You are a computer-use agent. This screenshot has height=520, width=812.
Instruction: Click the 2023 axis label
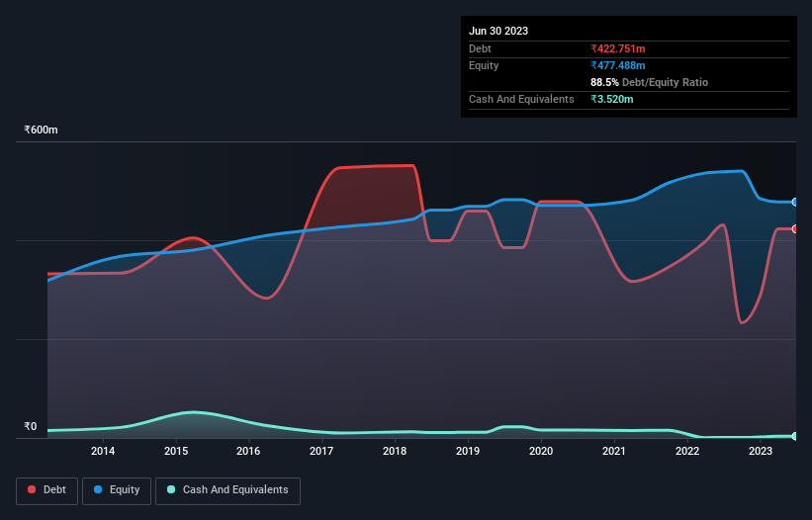[761, 451]
